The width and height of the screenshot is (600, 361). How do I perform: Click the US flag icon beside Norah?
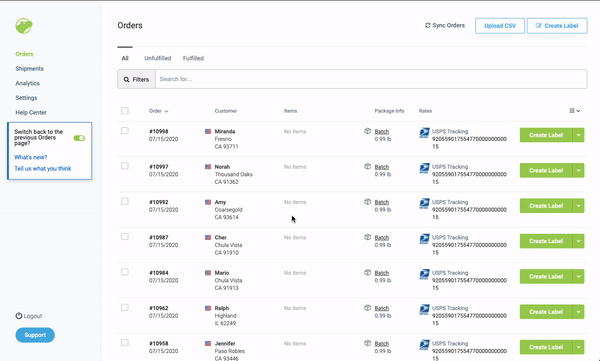[x=208, y=167]
